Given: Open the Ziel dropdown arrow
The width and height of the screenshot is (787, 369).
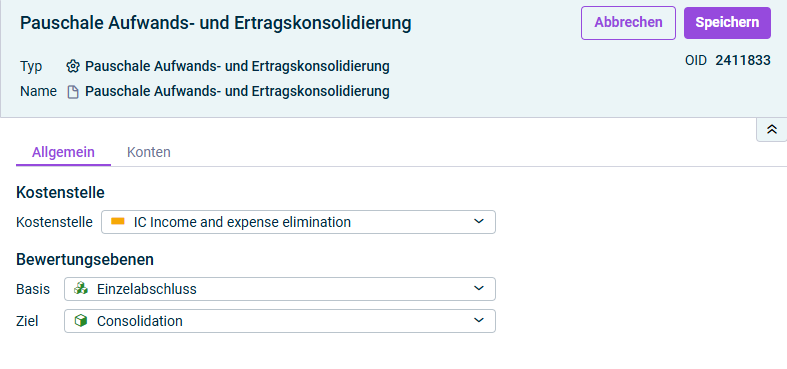Looking at the screenshot, I should pos(479,321).
